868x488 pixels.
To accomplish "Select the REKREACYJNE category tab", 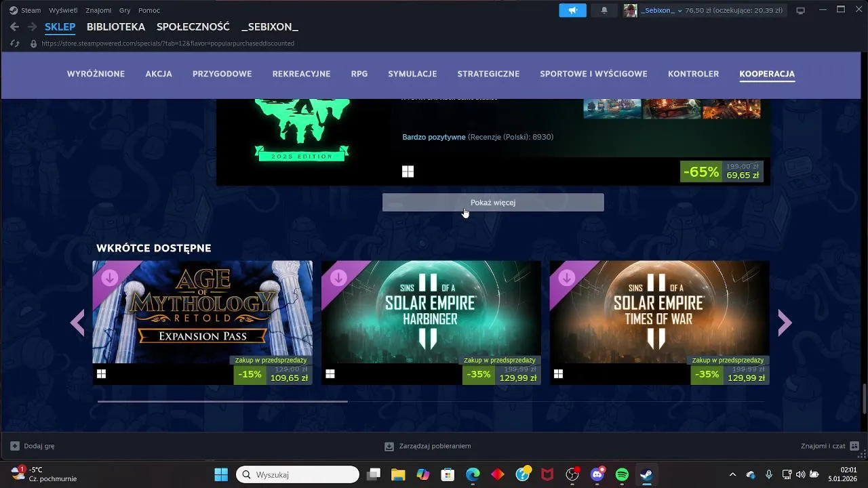I will (301, 74).
